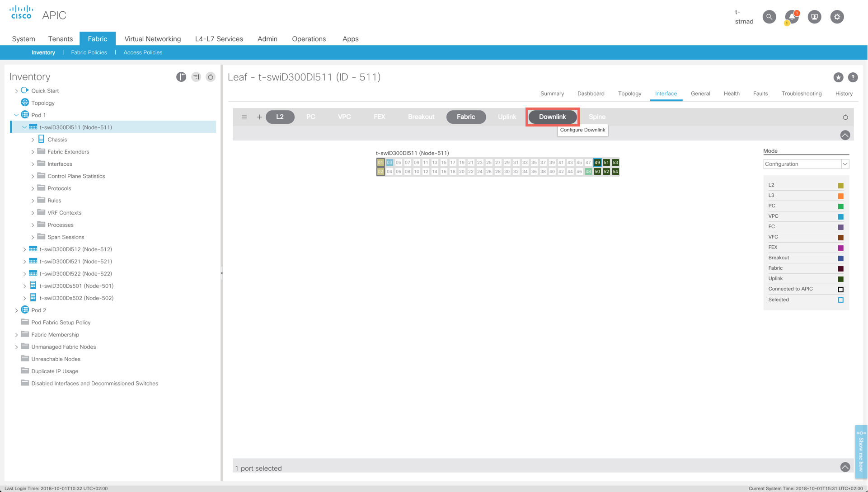Refresh the Inventory navigation tree
Screen dimensions: 868x492
click(x=211, y=77)
